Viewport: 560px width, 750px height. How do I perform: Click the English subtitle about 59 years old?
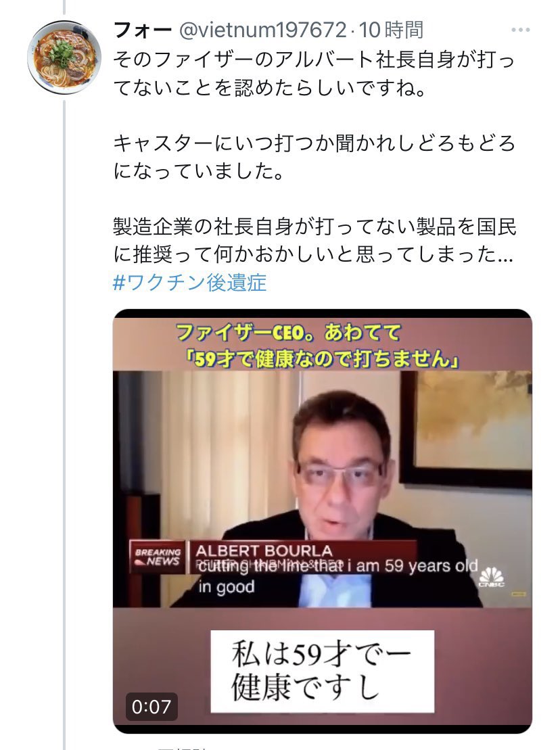point(337,576)
